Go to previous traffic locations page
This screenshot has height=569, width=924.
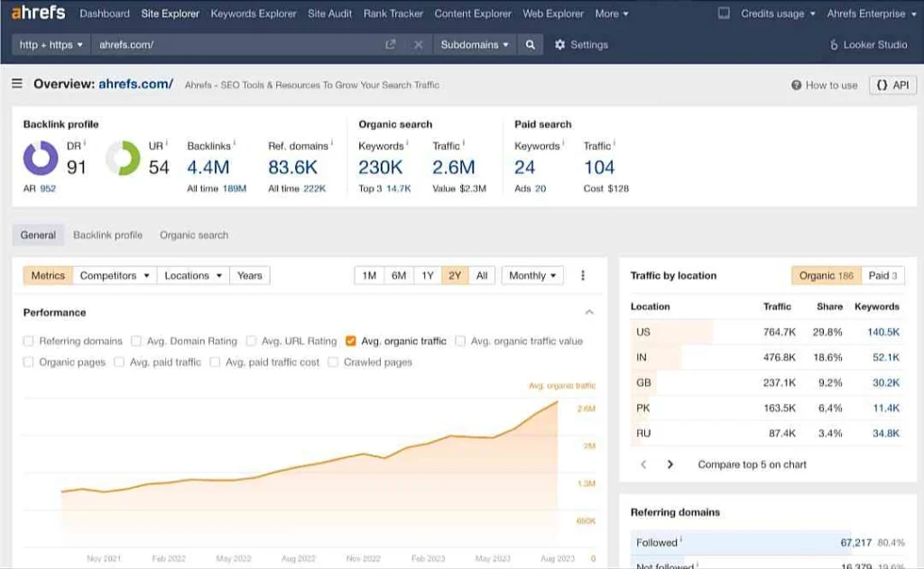pos(643,464)
